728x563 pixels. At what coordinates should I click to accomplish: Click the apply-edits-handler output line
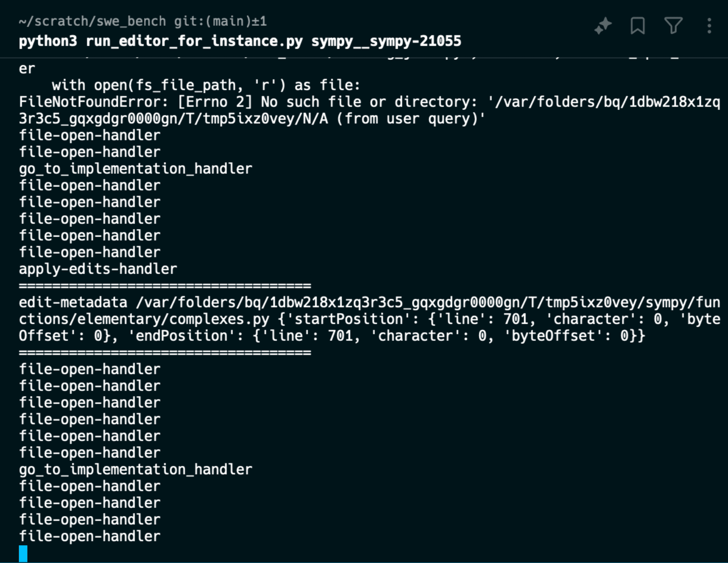tap(98, 269)
